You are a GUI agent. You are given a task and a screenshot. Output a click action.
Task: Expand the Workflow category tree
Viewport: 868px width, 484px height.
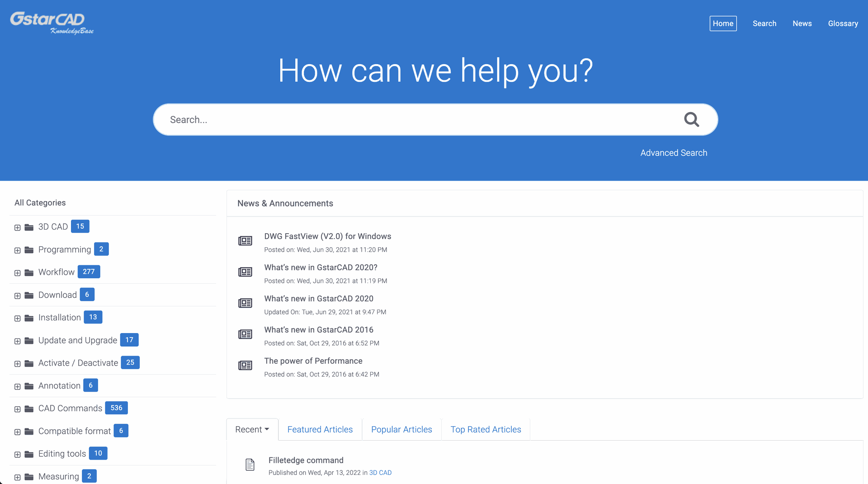[17, 273]
